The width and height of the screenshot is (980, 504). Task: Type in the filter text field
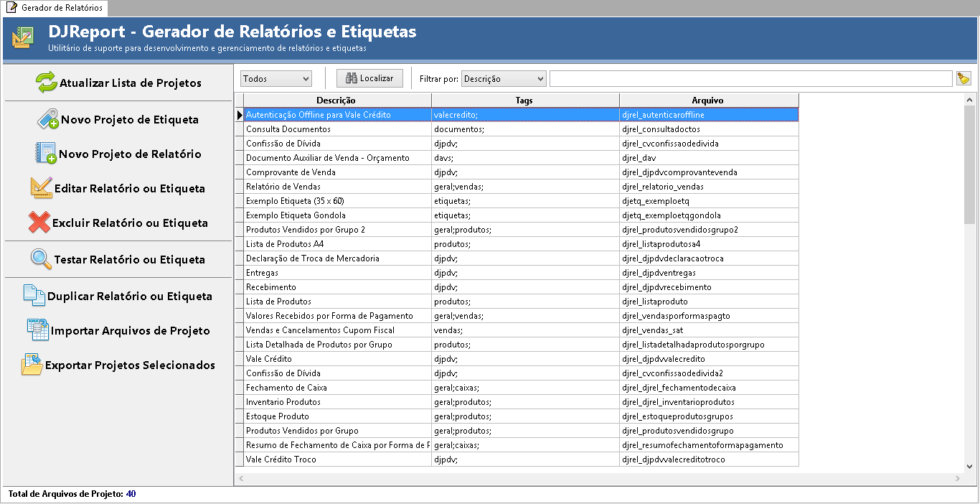pos(750,78)
